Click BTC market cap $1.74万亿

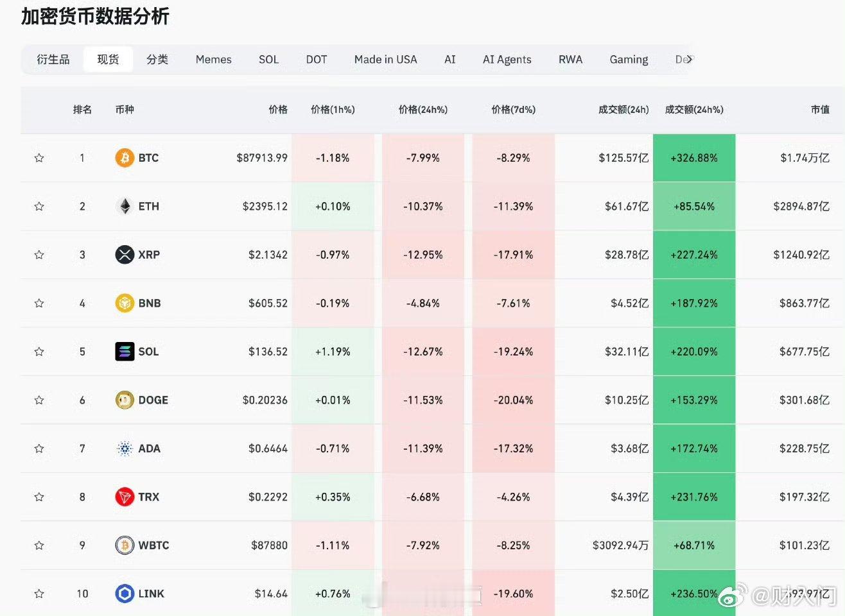805,158
